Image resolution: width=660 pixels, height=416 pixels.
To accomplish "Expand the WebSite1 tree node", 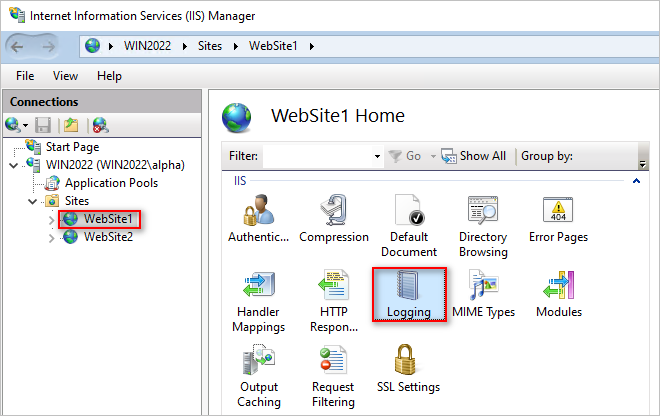I will click(51, 220).
